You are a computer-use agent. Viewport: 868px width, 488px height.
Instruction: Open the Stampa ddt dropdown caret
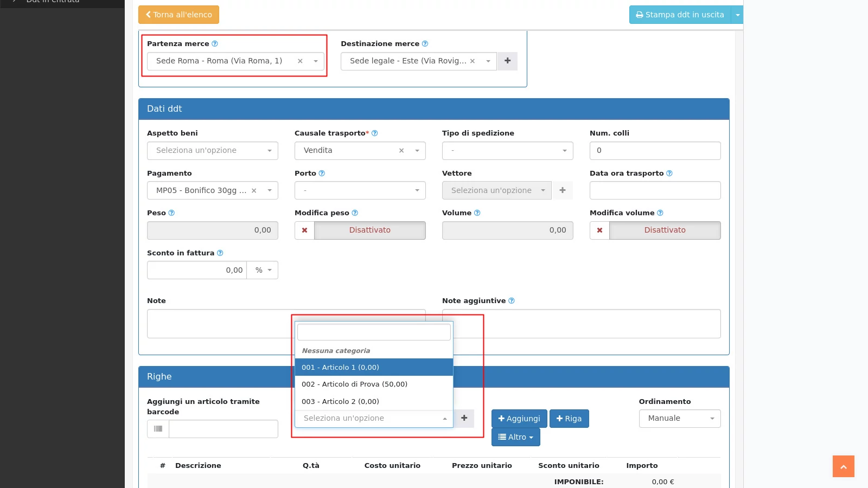click(x=737, y=15)
